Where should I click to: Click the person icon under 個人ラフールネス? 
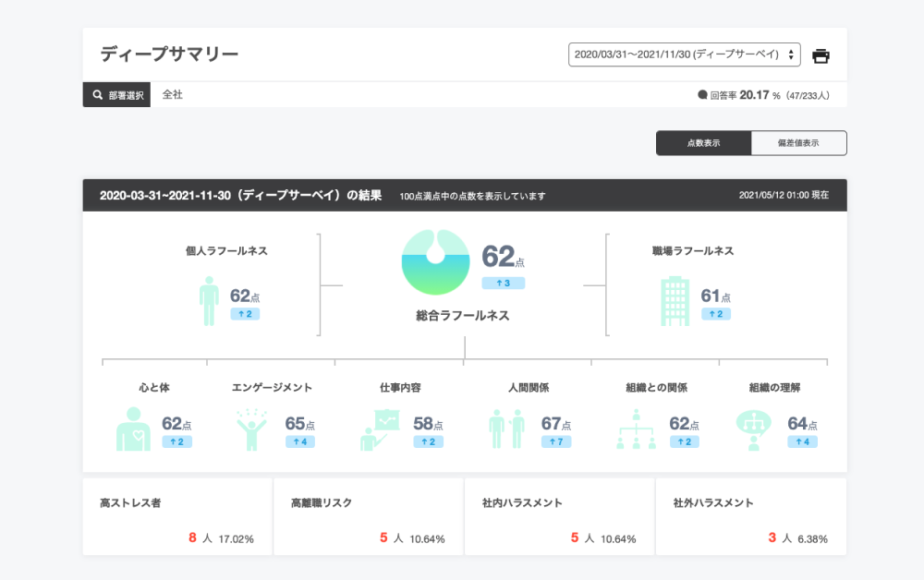pos(209,301)
